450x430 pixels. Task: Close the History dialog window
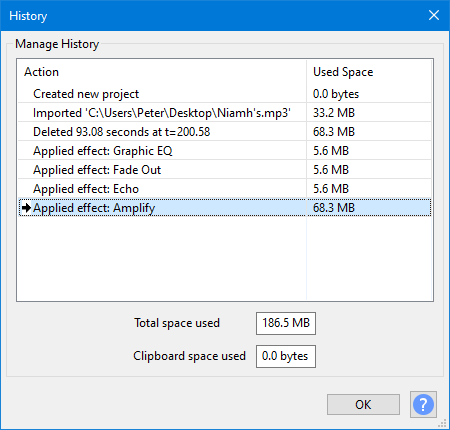coord(434,15)
